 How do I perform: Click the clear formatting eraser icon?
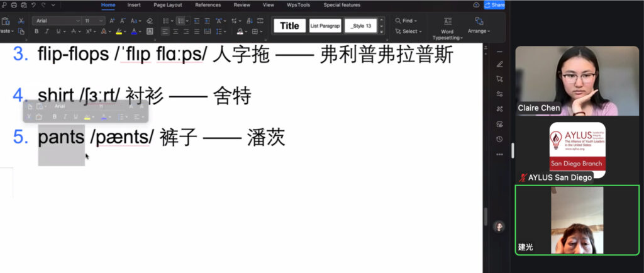click(149, 21)
